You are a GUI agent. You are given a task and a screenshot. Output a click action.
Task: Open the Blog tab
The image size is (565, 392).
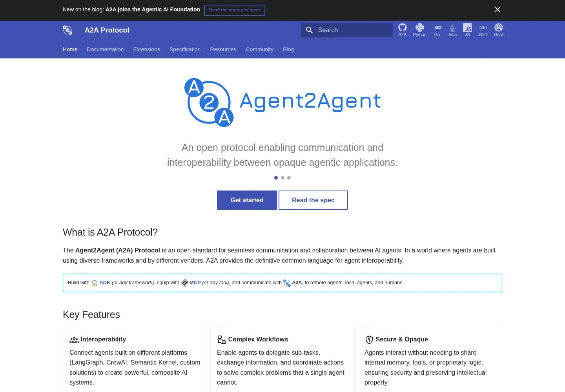coord(288,49)
